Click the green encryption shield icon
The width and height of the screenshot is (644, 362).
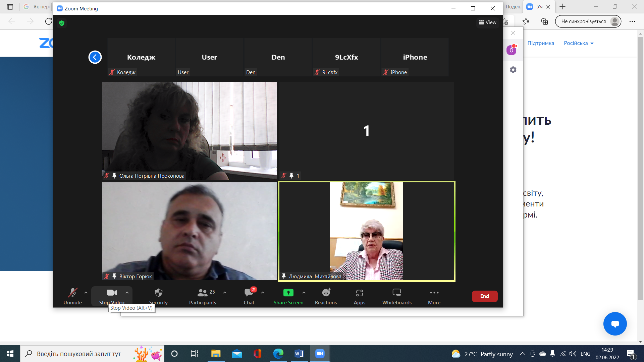[x=62, y=23]
